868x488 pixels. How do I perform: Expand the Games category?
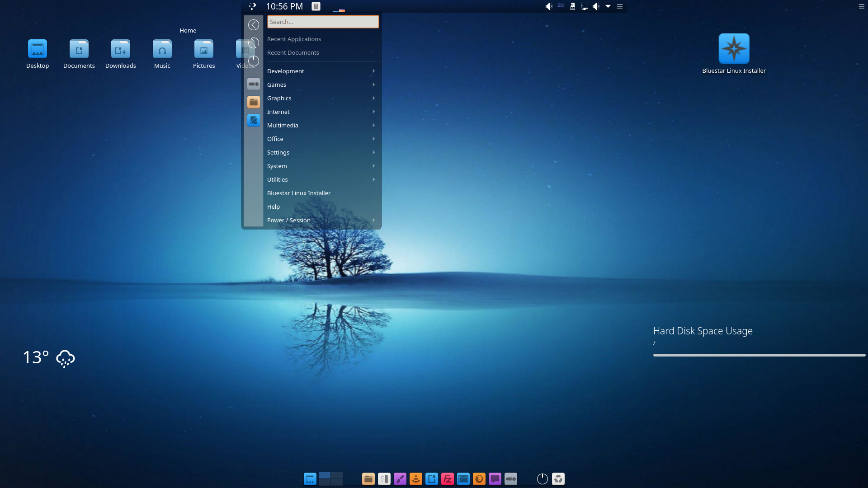tap(321, 84)
